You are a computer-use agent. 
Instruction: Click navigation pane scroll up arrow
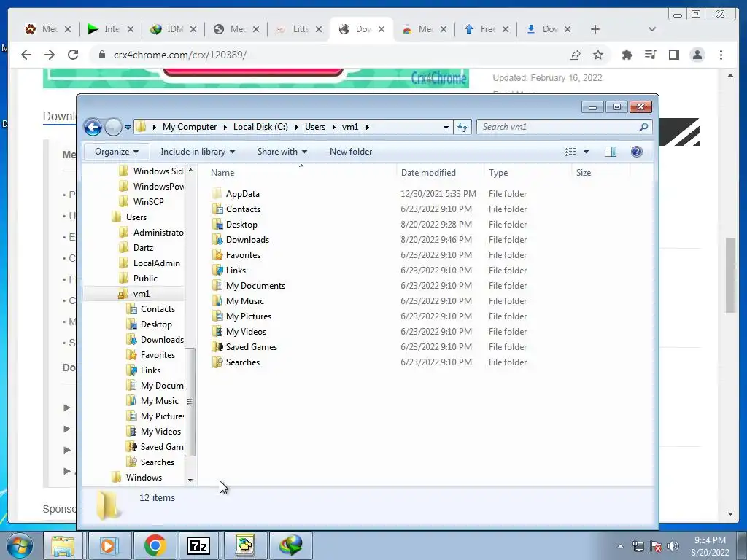pos(190,170)
